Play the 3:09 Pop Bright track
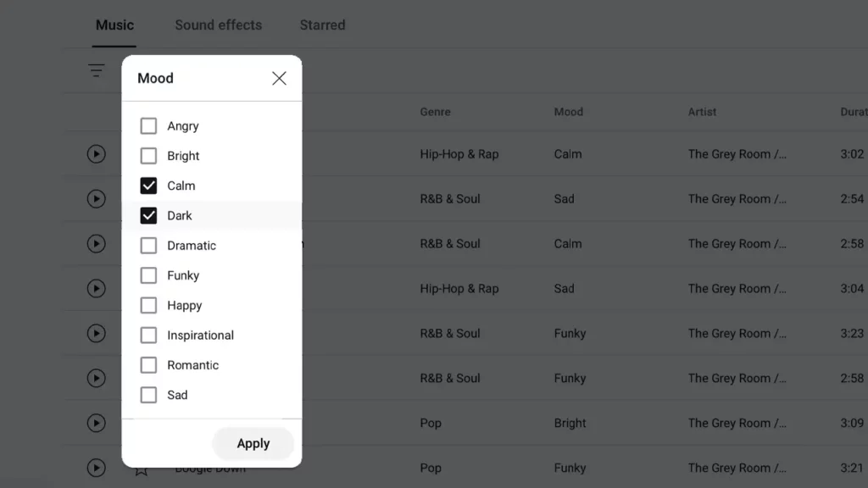 coord(97,423)
